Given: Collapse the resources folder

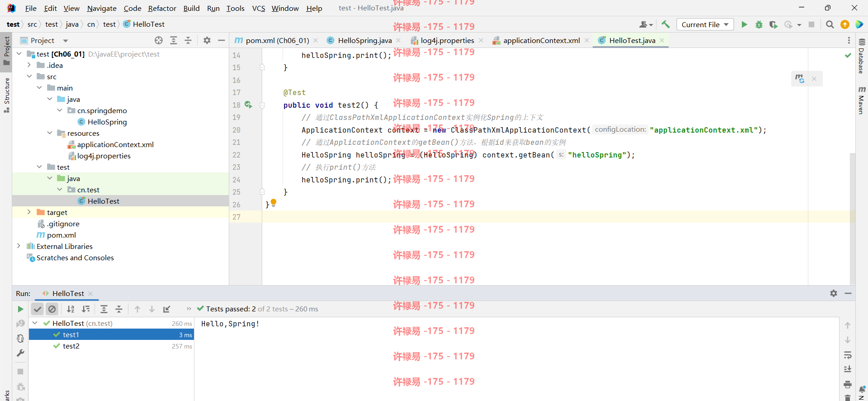Looking at the screenshot, I should (50, 133).
